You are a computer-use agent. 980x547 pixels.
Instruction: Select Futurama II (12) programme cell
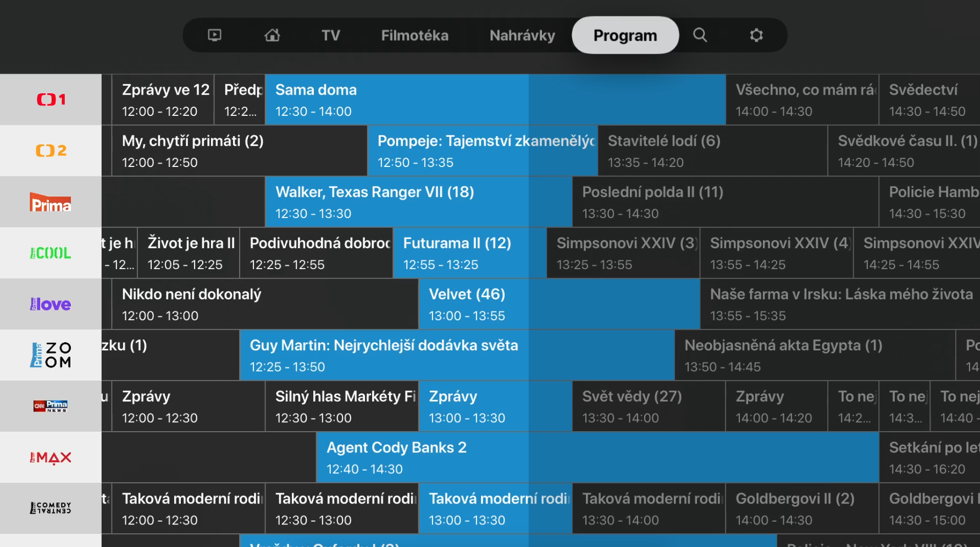click(470, 253)
